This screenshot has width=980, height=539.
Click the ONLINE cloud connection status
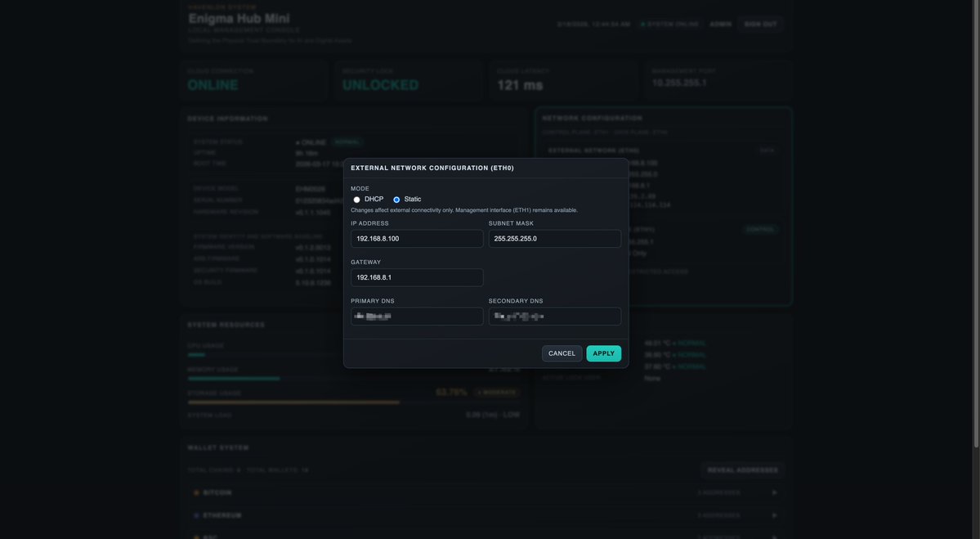click(213, 85)
